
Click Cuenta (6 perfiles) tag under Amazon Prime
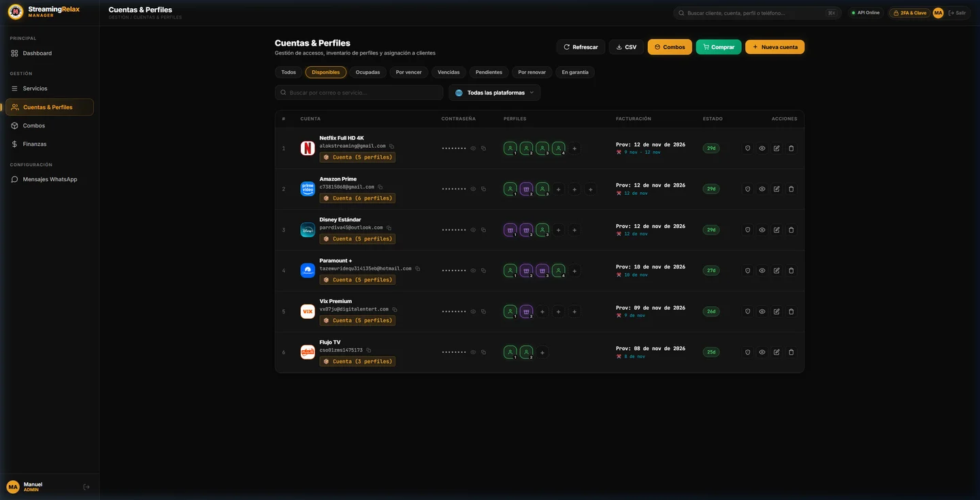[357, 198]
